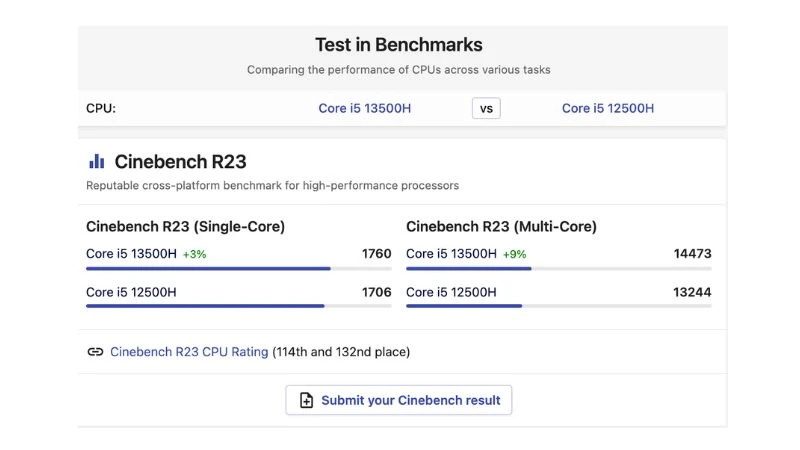Click the 1760 single-core score
The width and height of the screenshot is (800, 450).
pyautogui.click(x=377, y=254)
